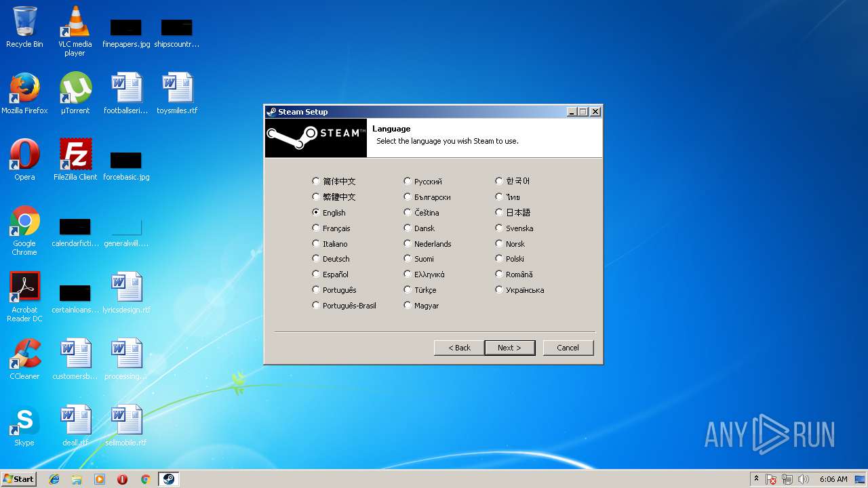Open the Skype desktop shortcut
The image size is (868, 488).
pyautogui.click(x=24, y=426)
